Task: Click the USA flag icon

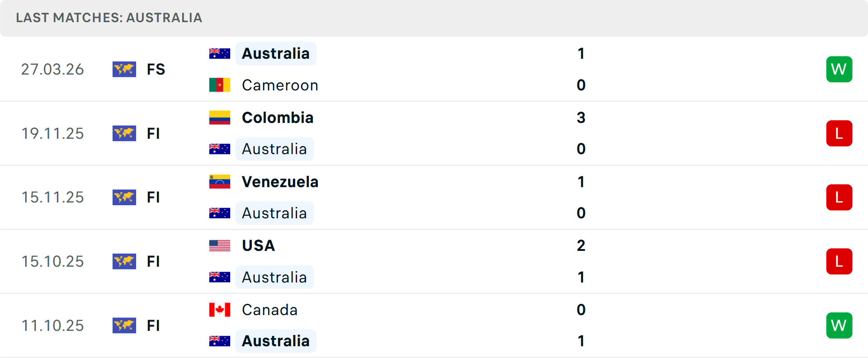Action: [220, 245]
